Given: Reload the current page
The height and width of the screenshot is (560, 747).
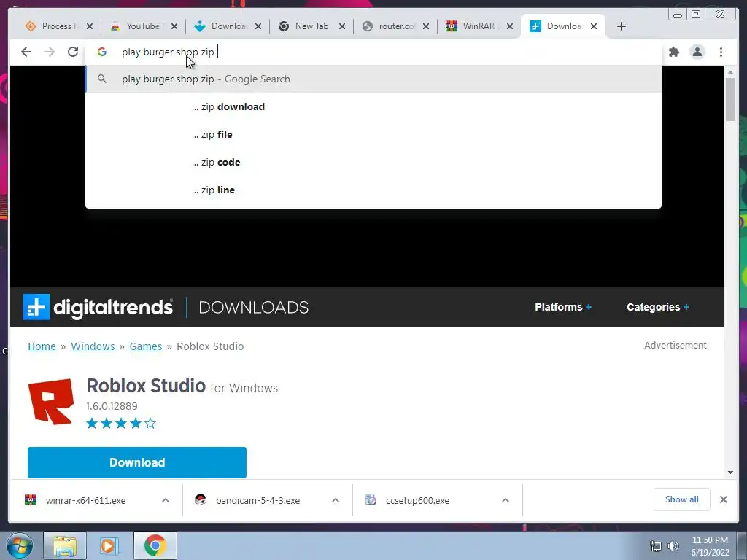Looking at the screenshot, I should click(x=73, y=52).
